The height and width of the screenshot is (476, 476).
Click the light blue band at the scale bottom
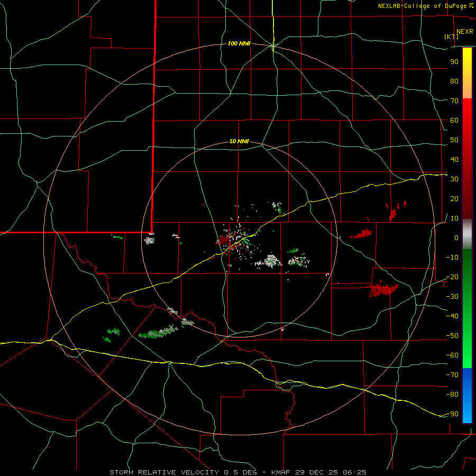pyautogui.click(x=467, y=413)
